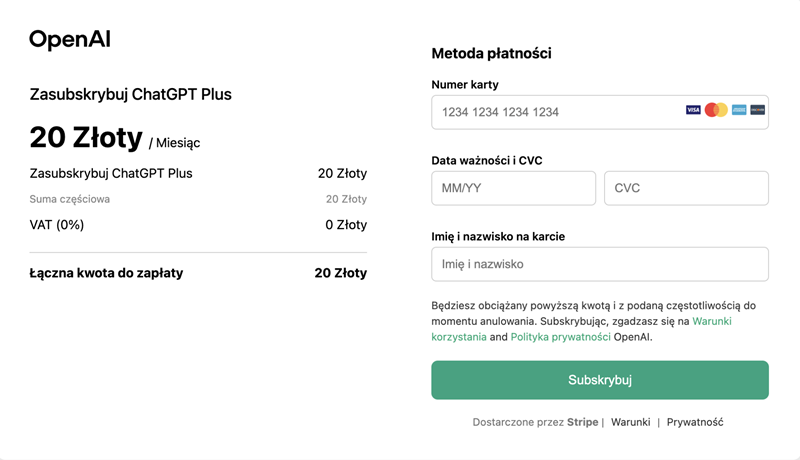Open the Warunki footer link
Screen dimensions: 800x460
[x=631, y=422]
